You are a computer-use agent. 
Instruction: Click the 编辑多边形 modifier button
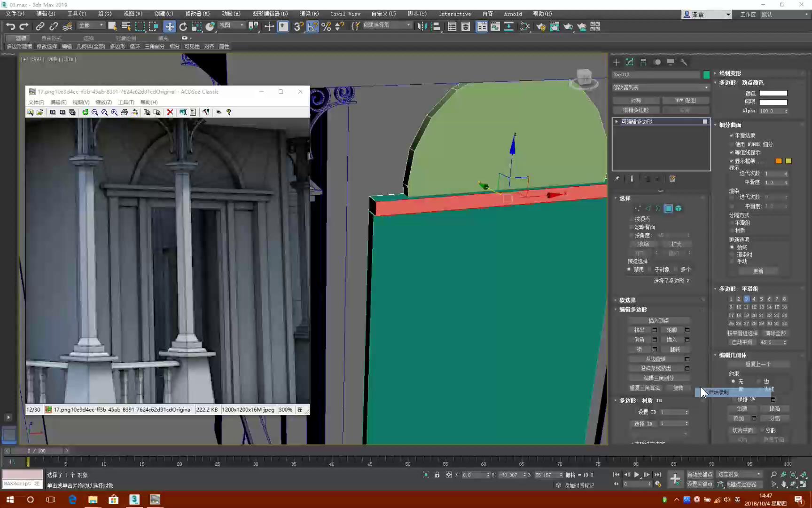click(636, 110)
